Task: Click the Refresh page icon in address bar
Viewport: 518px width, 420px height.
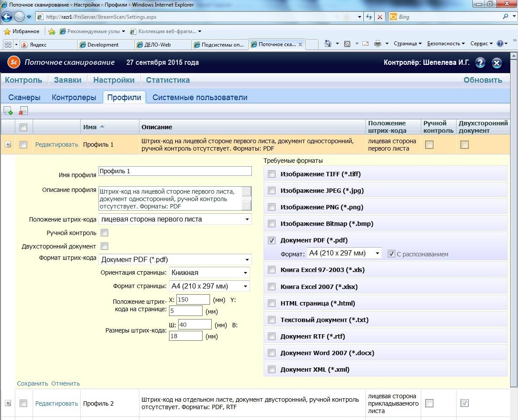Action: (x=369, y=17)
